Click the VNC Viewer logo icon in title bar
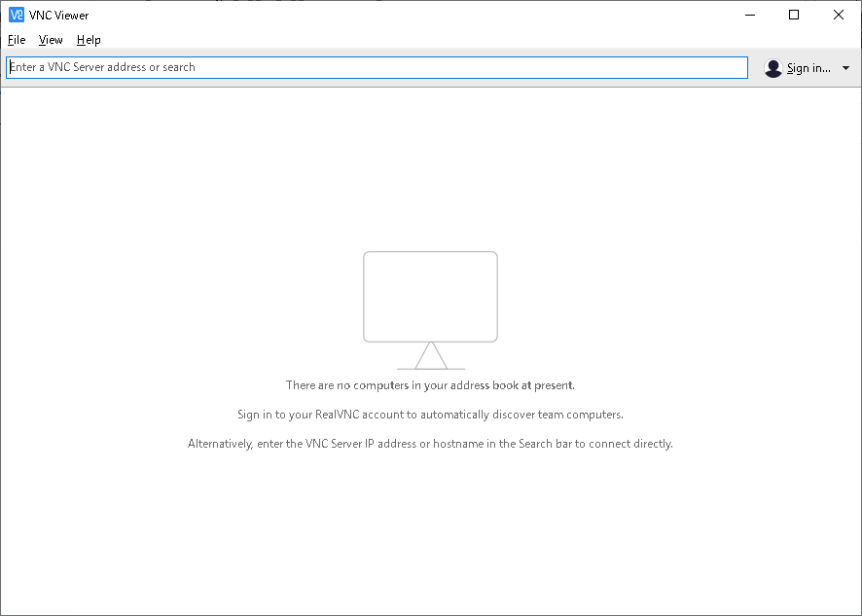The width and height of the screenshot is (862, 616). (17, 15)
